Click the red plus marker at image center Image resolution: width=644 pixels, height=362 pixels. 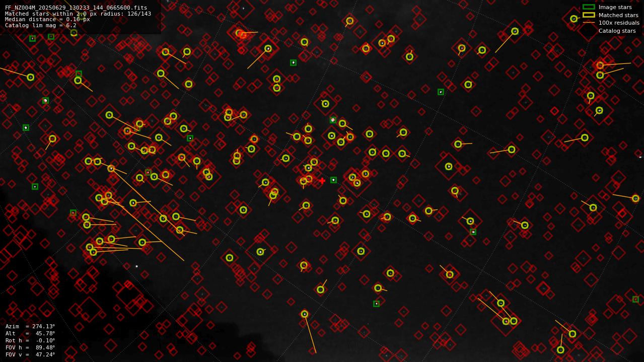click(x=322, y=181)
